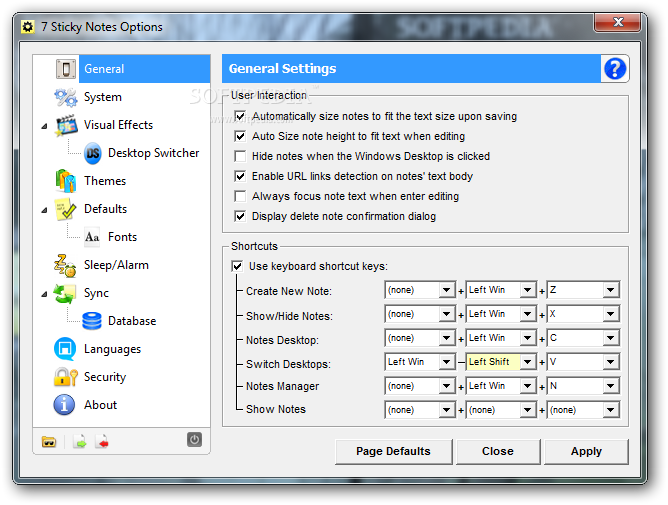Viewport: 668px width, 505px height.
Task: Collapse the Sync tree node
Action: [44, 294]
